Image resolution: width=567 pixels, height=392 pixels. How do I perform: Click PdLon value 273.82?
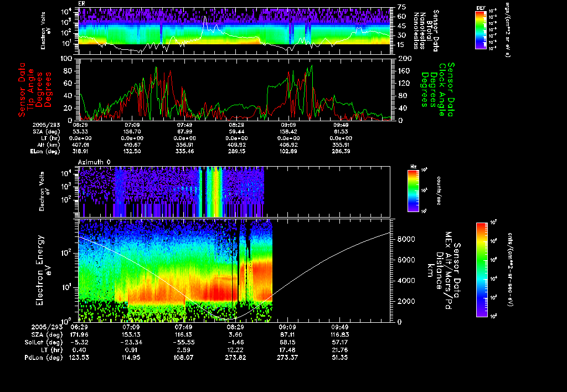pos(236,357)
